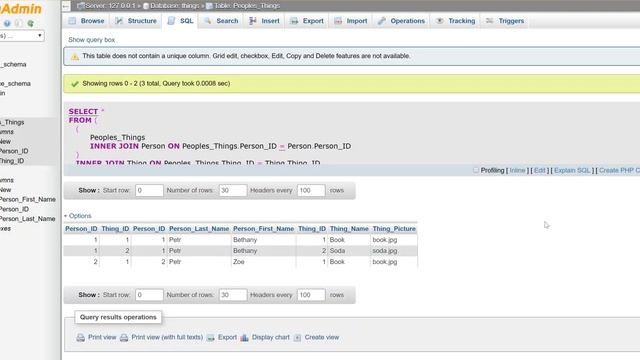
Task: Click the Search tab magnifier icon
Action: pyautogui.click(x=208, y=21)
